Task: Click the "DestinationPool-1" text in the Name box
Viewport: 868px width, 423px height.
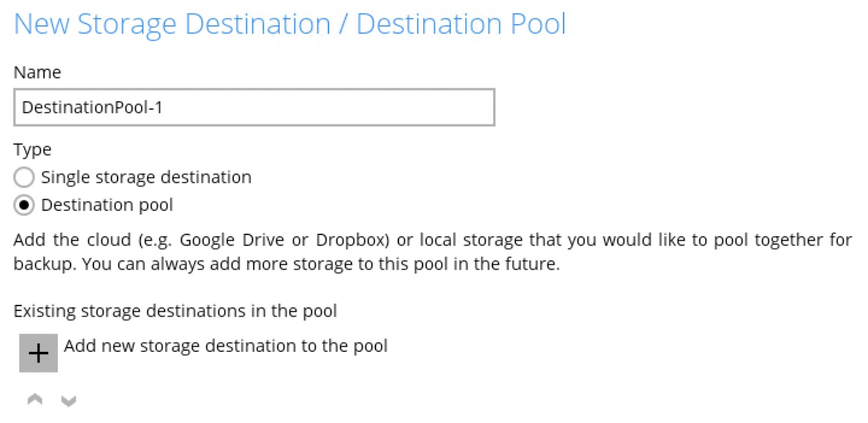Action: click(x=92, y=108)
